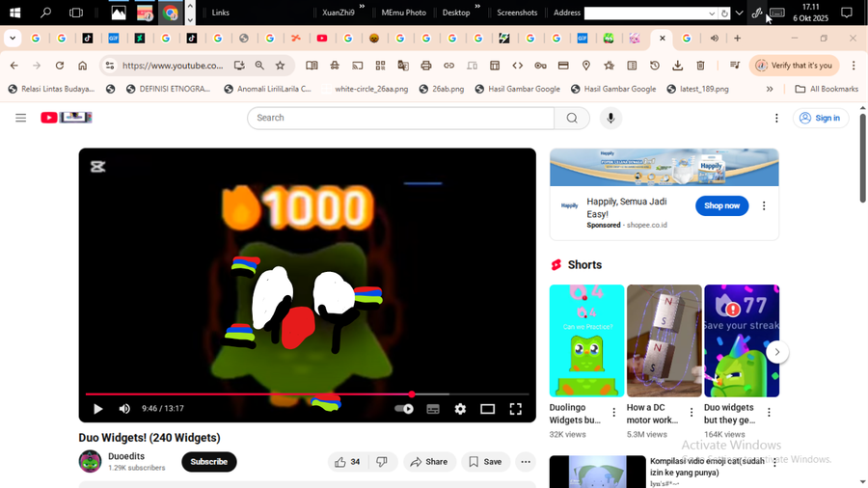The height and width of the screenshot is (488, 868).
Task: Open the 26ab.png bookmark
Action: point(442,89)
